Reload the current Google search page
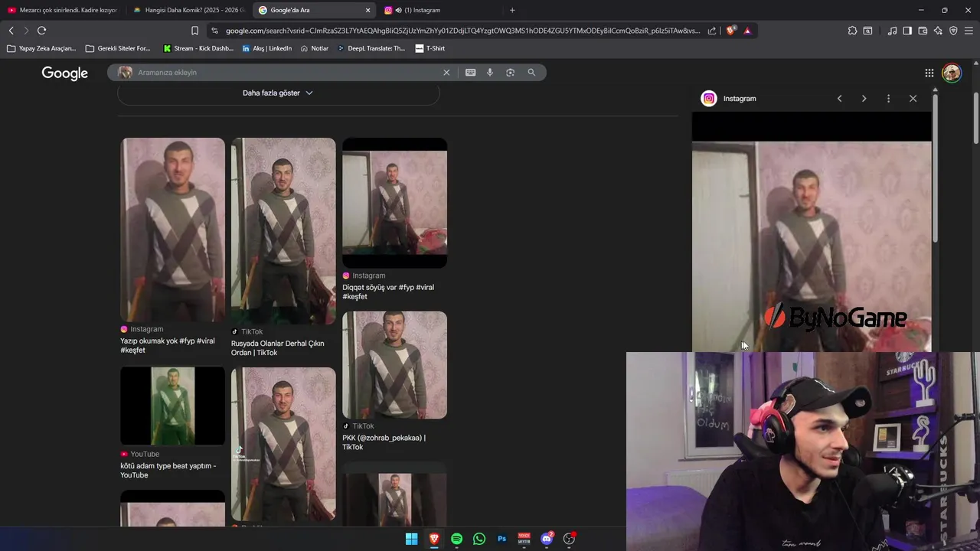Image resolution: width=980 pixels, height=551 pixels. (x=41, y=31)
